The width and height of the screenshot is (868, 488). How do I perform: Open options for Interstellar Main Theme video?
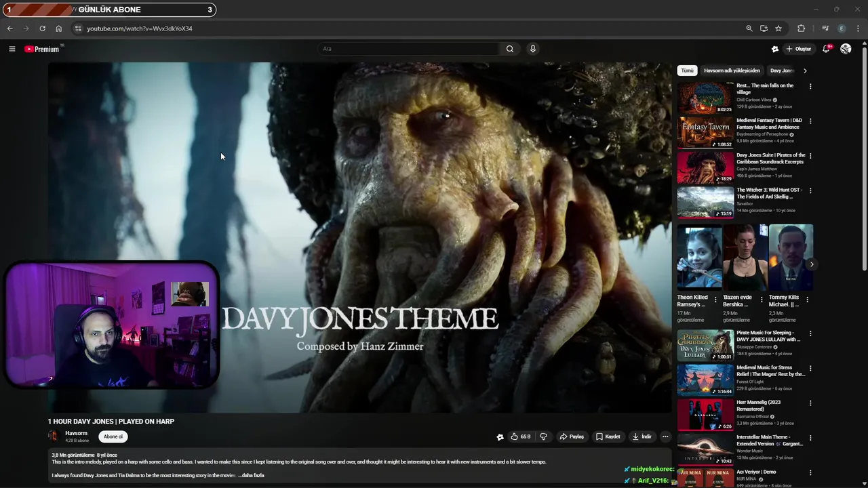click(x=810, y=438)
